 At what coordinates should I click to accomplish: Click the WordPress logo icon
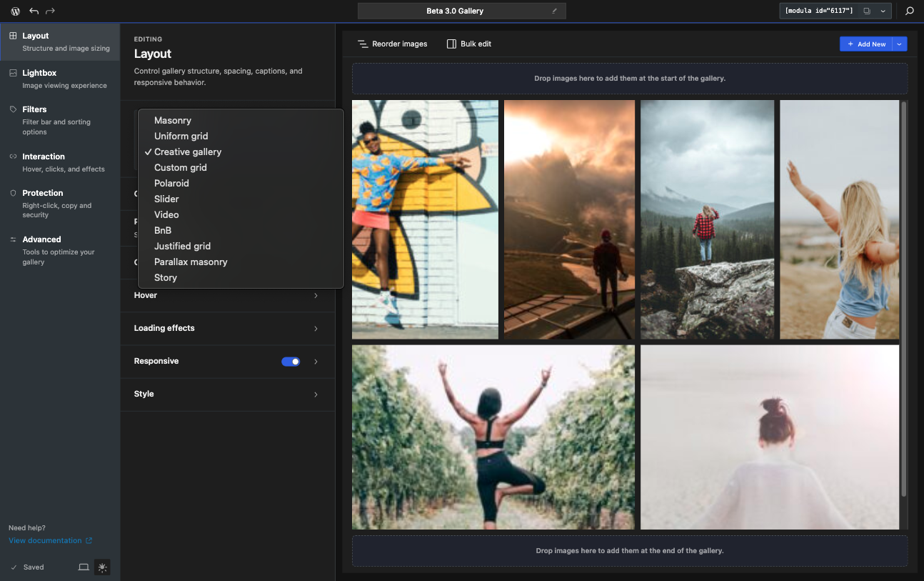pyautogui.click(x=16, y=11)
